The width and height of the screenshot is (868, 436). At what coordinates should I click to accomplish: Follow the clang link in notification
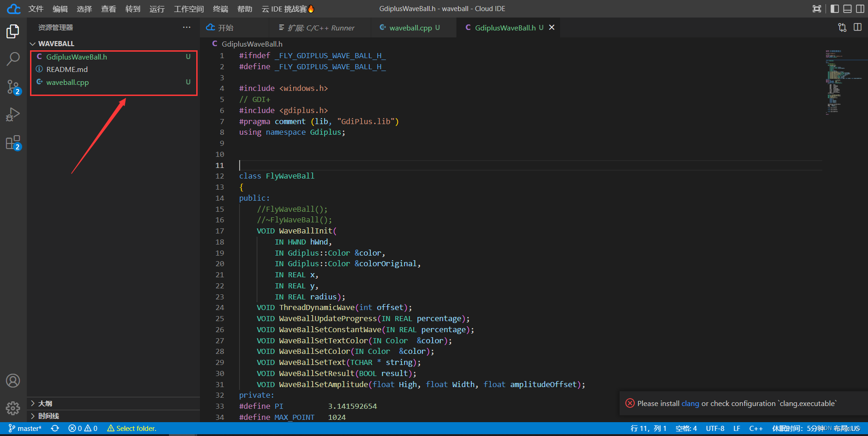pos(690,404)
